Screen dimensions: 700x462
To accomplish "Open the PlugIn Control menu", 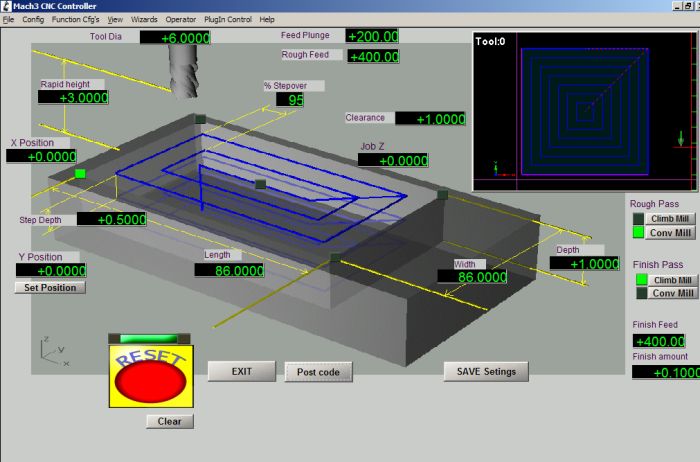I will click(x=228, y=20).
